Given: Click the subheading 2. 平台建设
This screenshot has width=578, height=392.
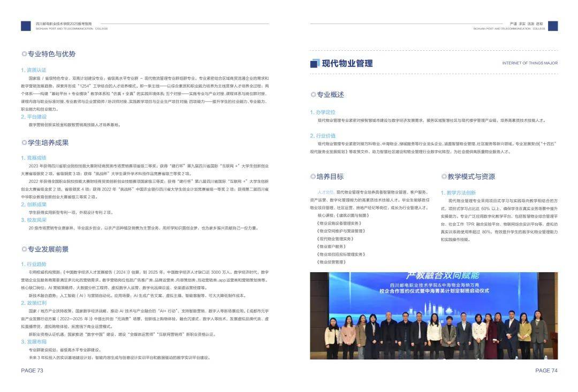Looking at the screenshot, I should [x=34, y=117].
